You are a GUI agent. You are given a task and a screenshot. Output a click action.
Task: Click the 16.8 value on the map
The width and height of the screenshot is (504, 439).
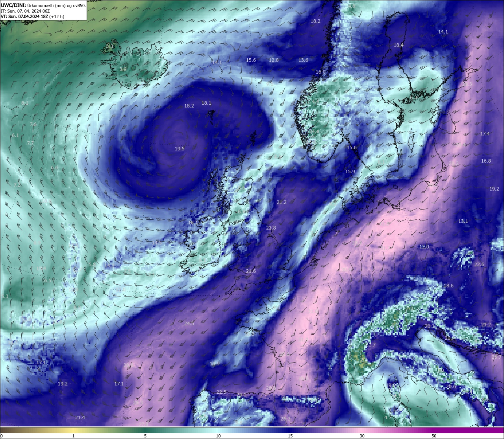486,161
